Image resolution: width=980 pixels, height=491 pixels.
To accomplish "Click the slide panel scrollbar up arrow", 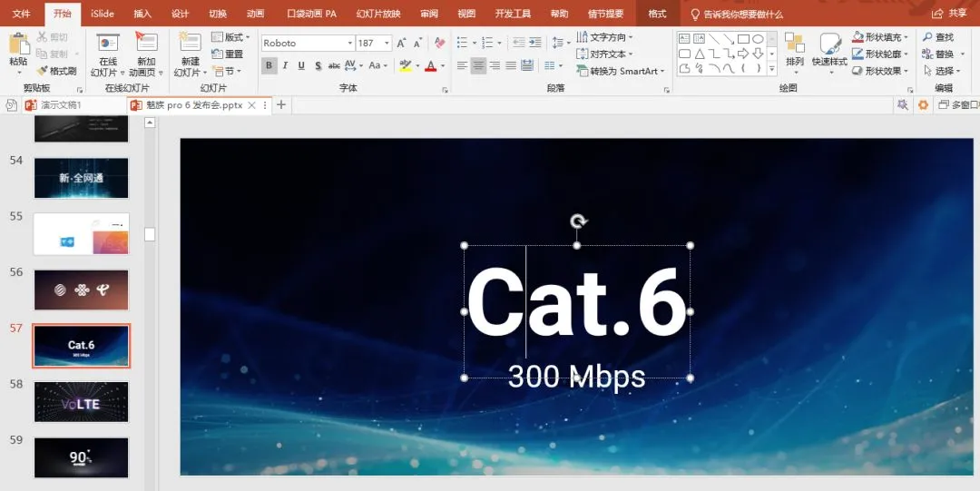I will [150, 123].
